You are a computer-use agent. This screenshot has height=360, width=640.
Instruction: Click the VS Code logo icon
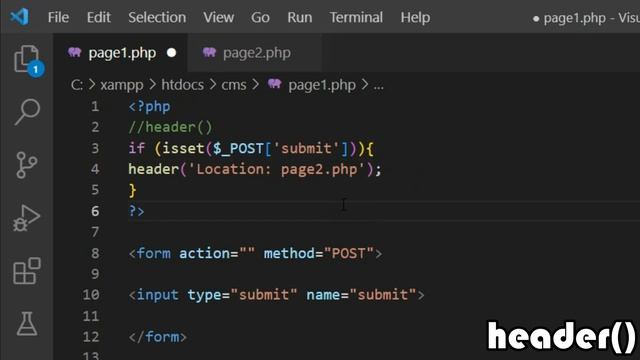[19, 17]
